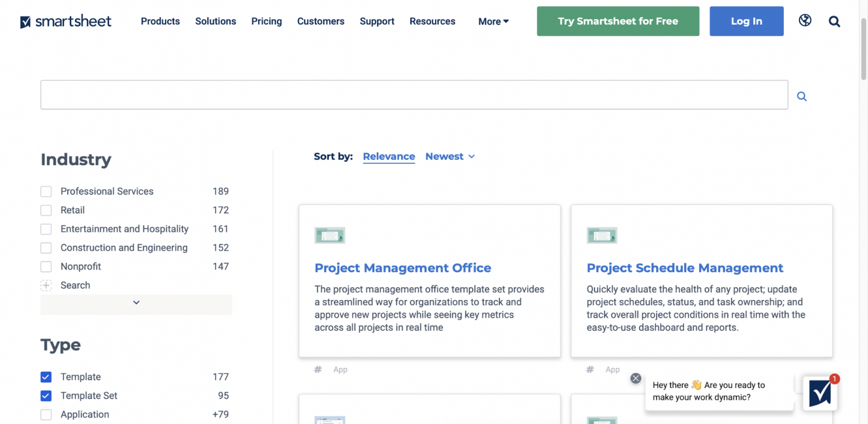Open site search via top-right magnifier icon
The width and height of the screenshot is (868, 424).
[x=835, y=21]
